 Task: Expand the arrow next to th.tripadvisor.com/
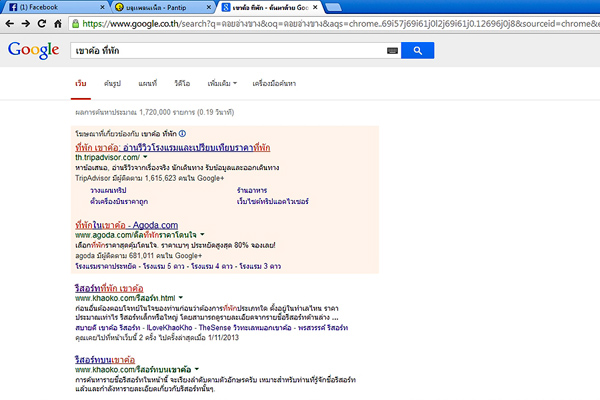145,157
